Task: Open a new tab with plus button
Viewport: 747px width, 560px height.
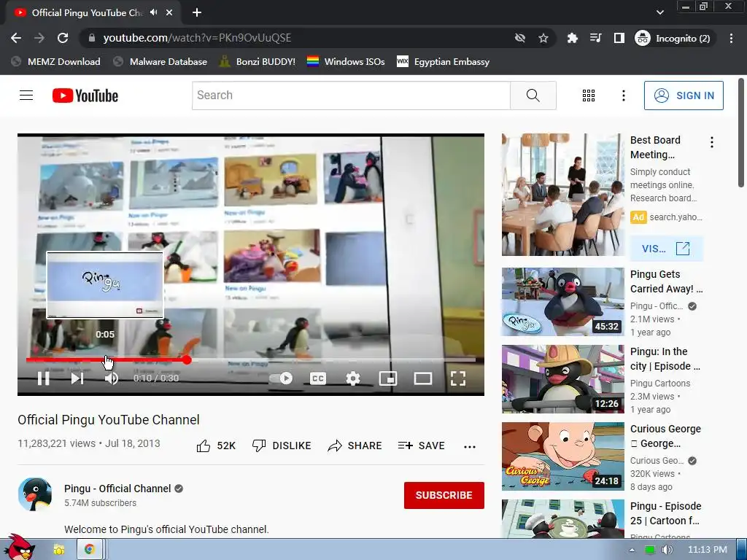Action: (197, 13)
